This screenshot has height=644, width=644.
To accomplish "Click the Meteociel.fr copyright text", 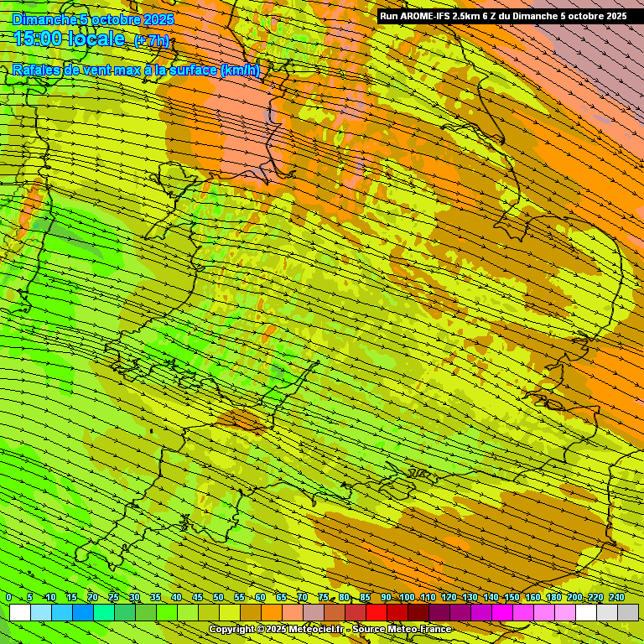I will (x=277, y=629).
